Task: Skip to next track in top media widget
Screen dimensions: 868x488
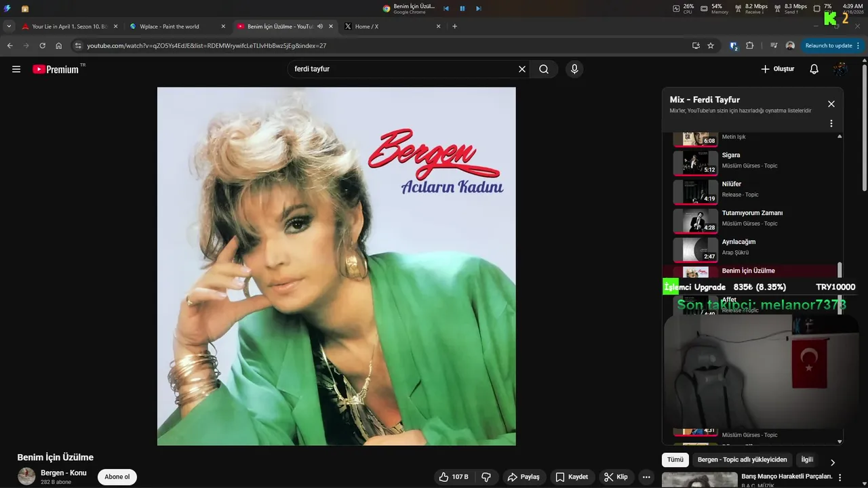Action: (478, 8)
